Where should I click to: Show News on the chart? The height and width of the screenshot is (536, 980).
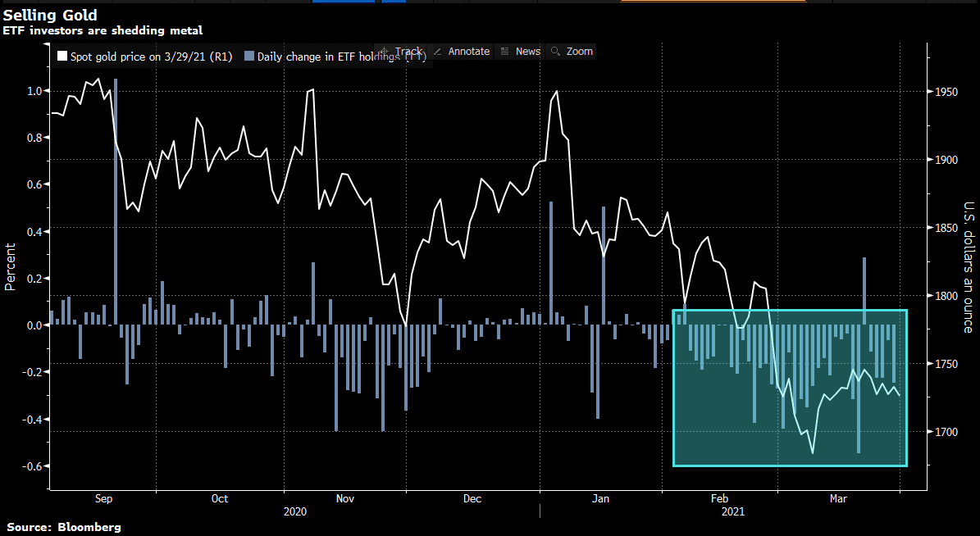click(x=520, y=52)
